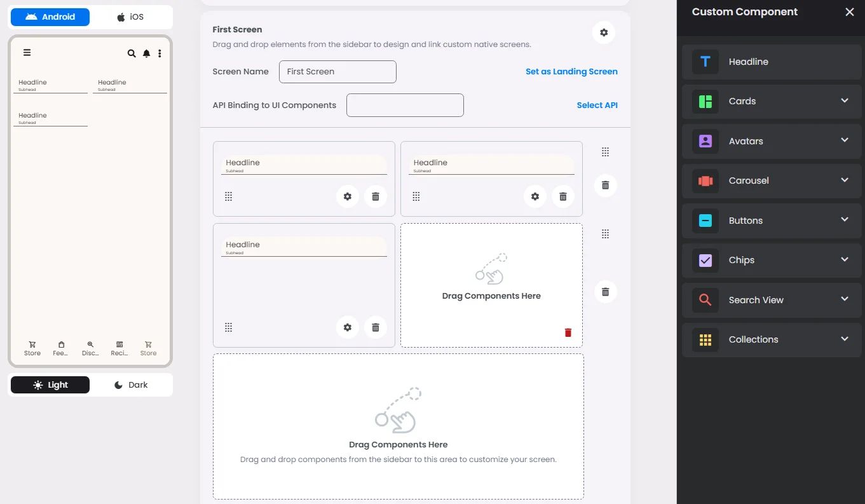
Task: Click the Headline component in sidebar
Action: click(772, 62)
